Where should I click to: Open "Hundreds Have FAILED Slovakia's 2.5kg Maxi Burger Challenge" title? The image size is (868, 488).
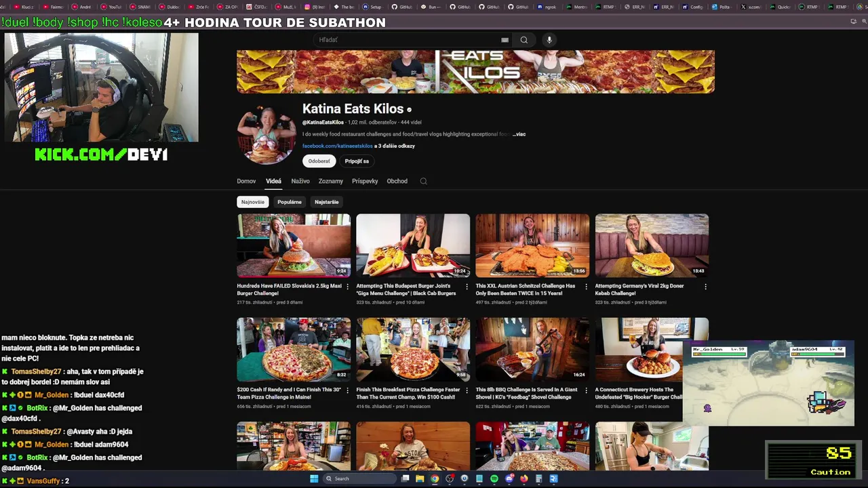click(290, 289)
